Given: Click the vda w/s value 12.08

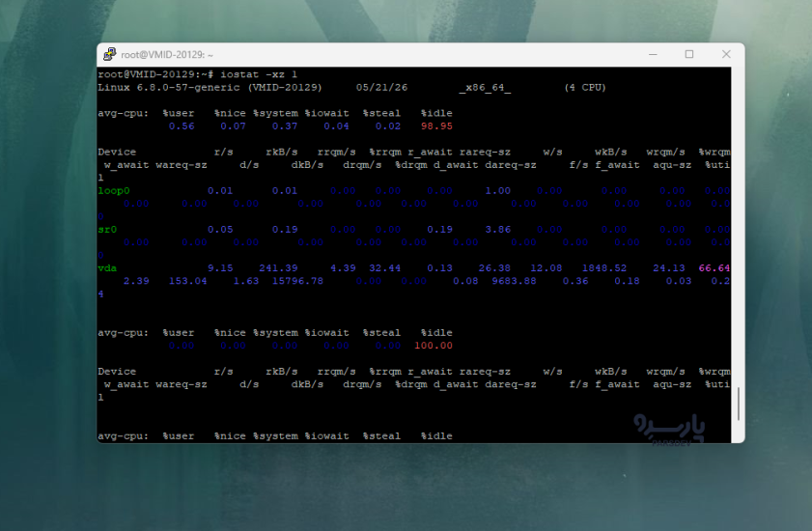Looking at the screenshot, I should click(546, 268).
